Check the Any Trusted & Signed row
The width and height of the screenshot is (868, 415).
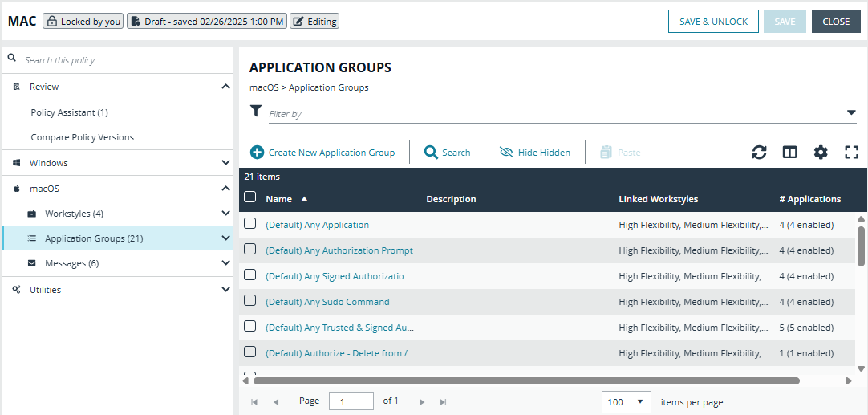click(x=250, y=326)
